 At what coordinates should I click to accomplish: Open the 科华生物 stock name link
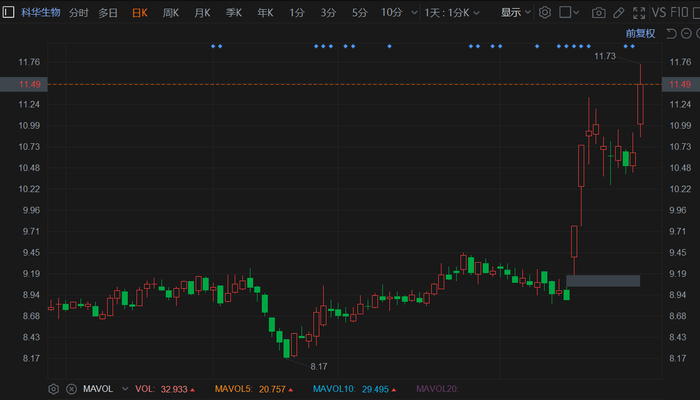click(x=41, y=12)
